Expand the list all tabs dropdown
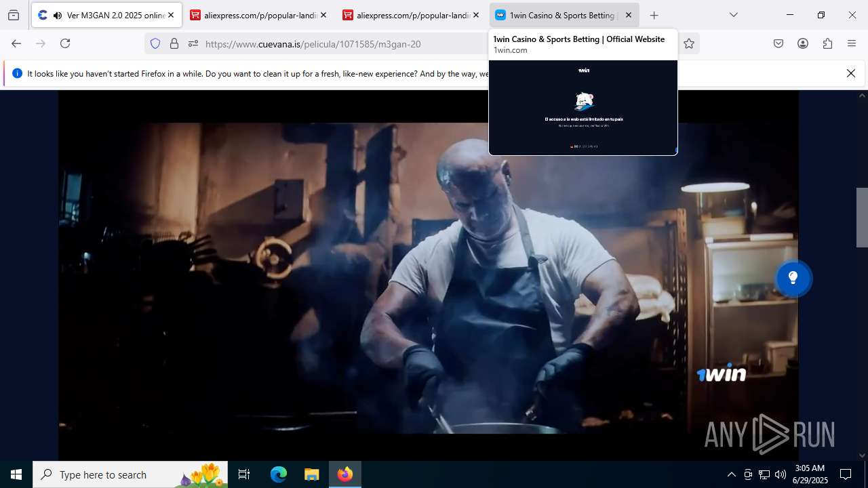Viewport: 868px width, 488px height. pos(734,15)
